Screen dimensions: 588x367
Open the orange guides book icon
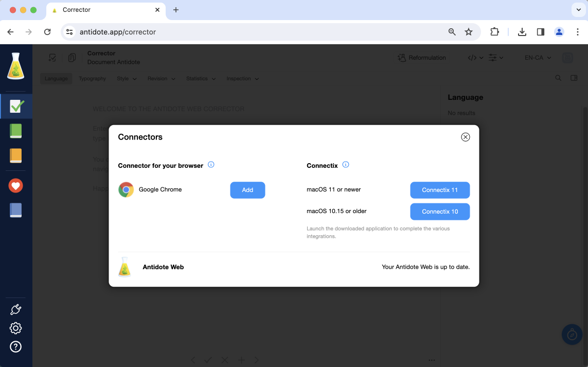[16, 155]
